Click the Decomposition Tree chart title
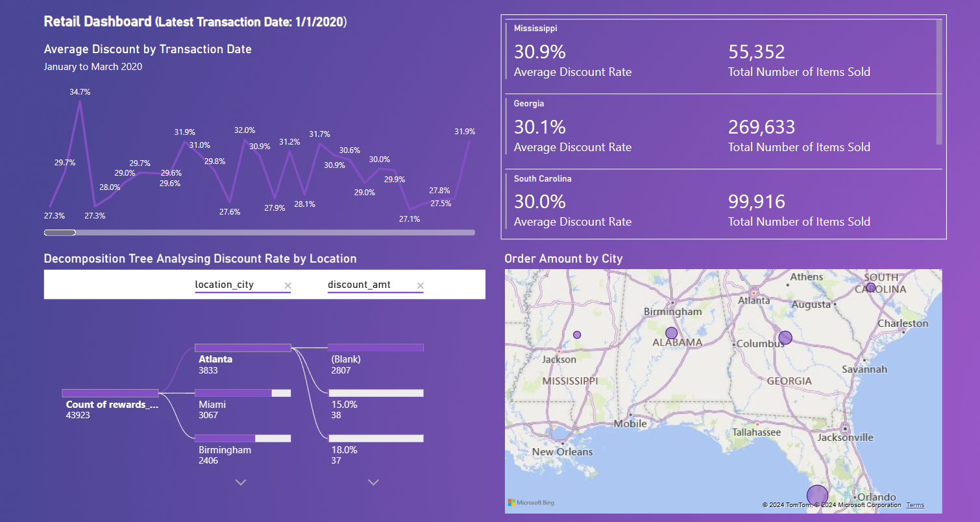980x522 pixels. point(200,259)
